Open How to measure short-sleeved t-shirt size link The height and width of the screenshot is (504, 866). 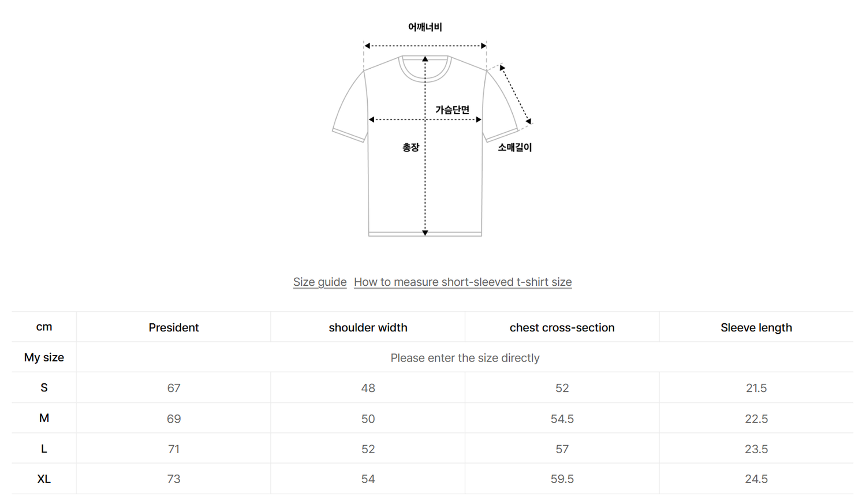[462, 282]
